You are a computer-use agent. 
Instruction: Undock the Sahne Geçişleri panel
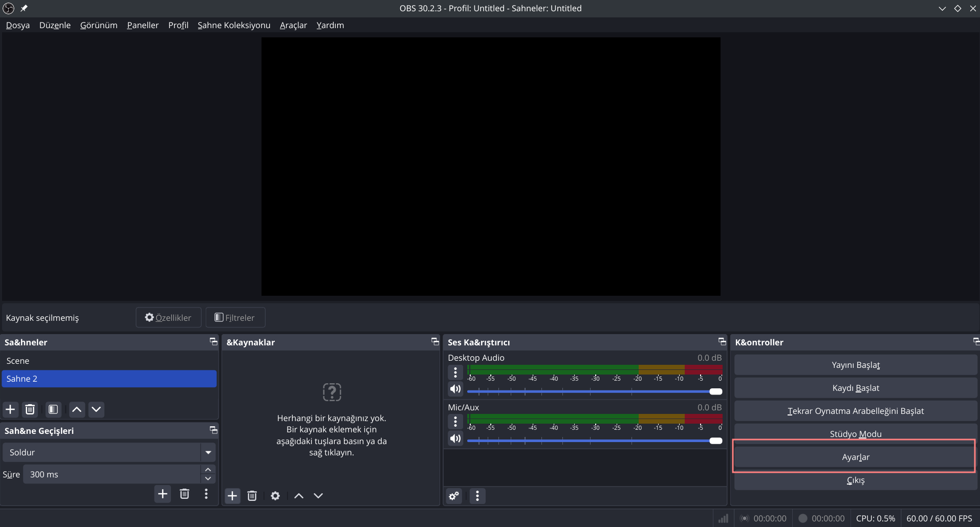pos(213,430)
